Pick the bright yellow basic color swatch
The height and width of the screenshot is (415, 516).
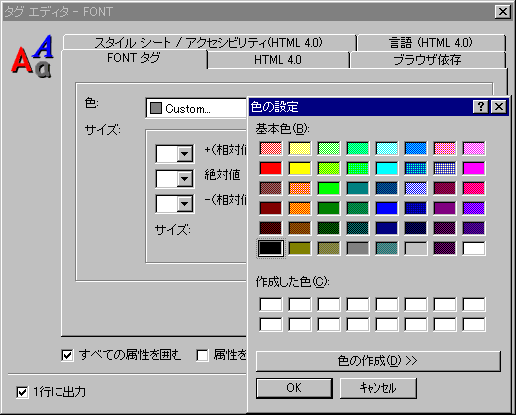(300, 168)
